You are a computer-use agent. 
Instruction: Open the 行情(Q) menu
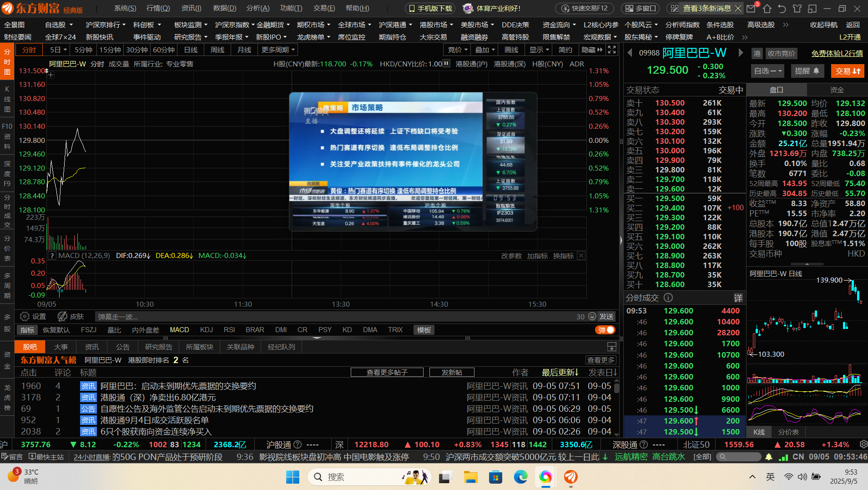coord(158,8)
